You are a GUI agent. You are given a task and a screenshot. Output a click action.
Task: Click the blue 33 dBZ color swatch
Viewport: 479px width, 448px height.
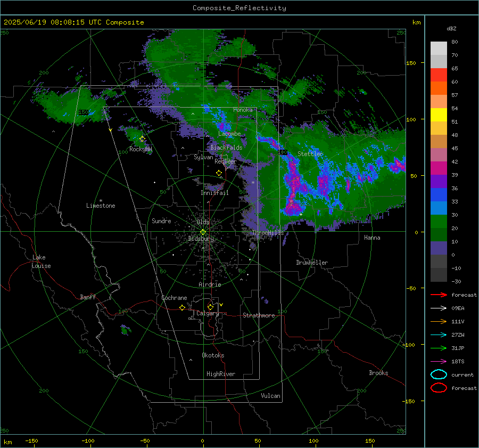click(x=439, y=195)
